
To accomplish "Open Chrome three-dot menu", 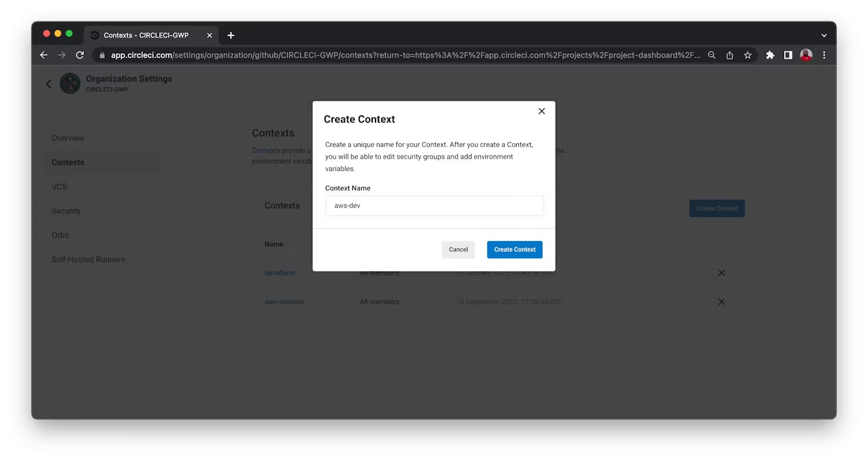I will click(x=824, y=55).
